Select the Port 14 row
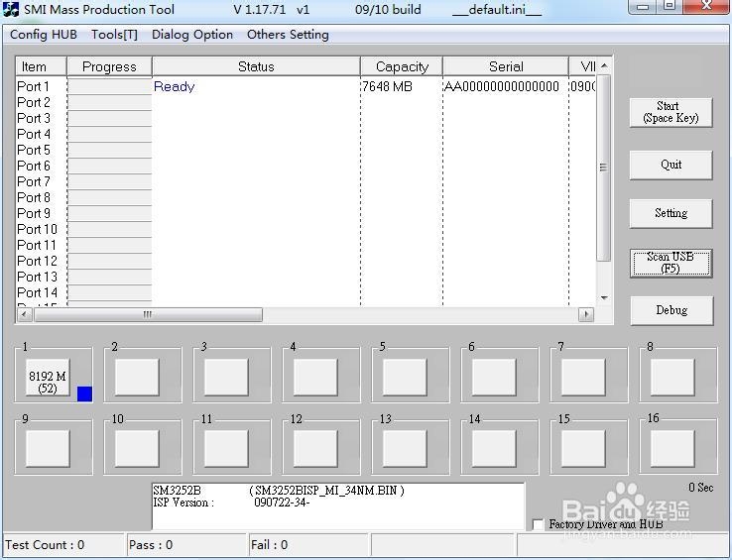The width and height of the screenshot is (732, 560). pyautogui.click(x=305, y=293)
